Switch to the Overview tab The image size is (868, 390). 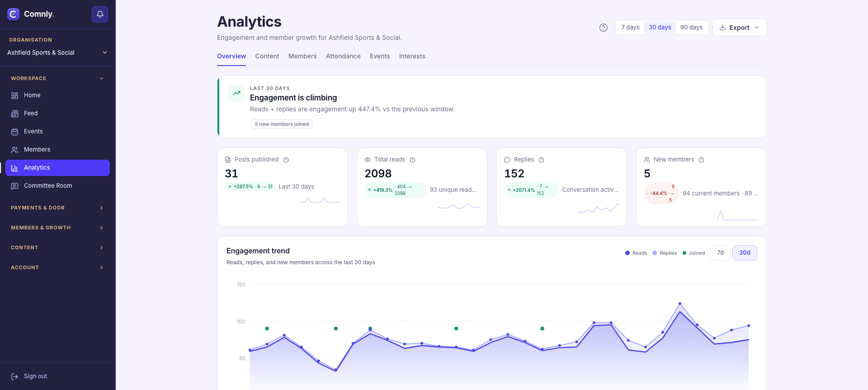point(231,56)
